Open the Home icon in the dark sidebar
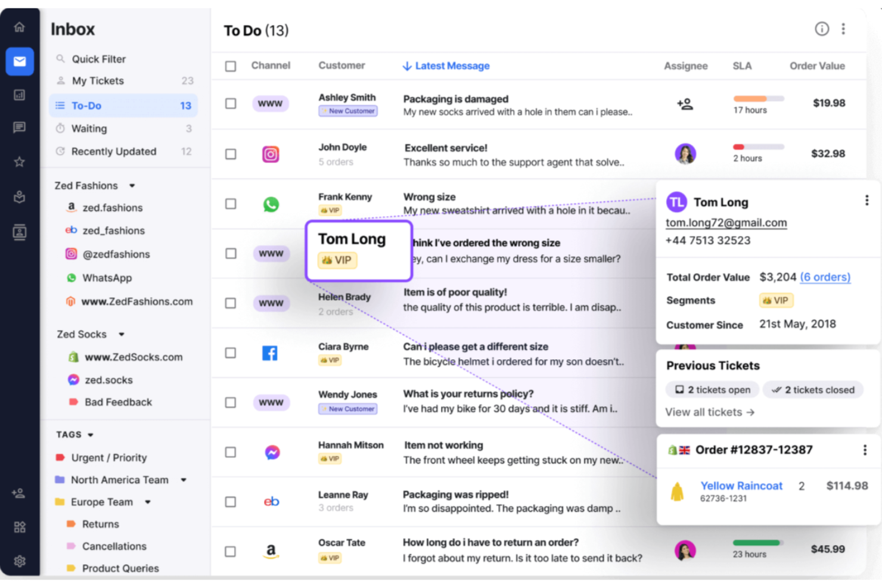This screenshot has width=882, height=588. pos(20,27)
